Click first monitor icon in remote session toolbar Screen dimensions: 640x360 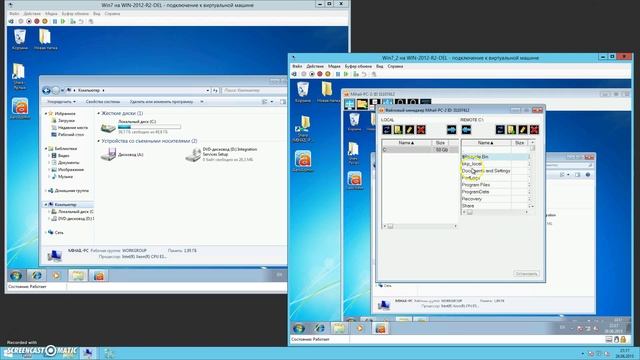pyautogui.click(x=350, y=104)
